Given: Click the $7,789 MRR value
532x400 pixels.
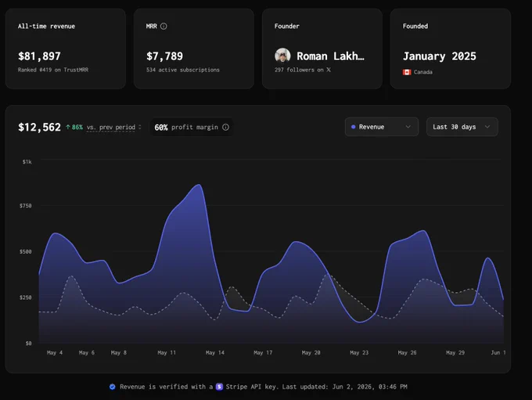Looking at the screenshot, I should tap(164, 56).
